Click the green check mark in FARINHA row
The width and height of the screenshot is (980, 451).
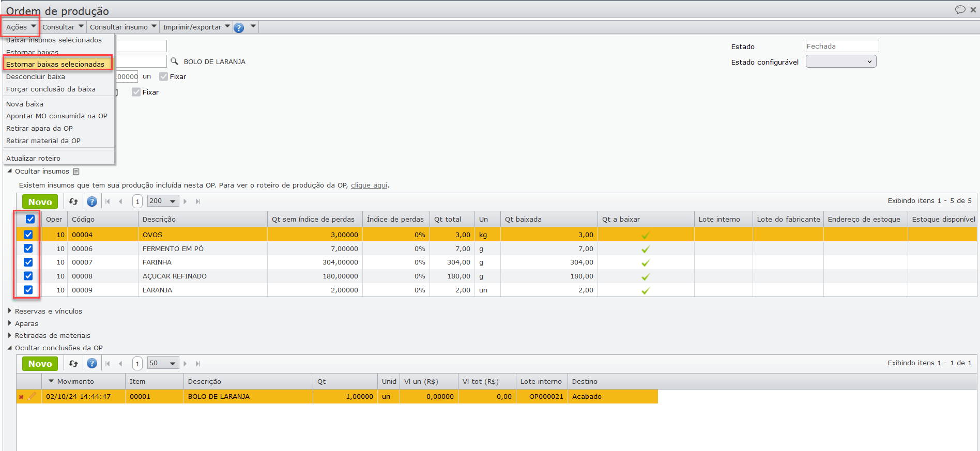click(x=646, y=263)
